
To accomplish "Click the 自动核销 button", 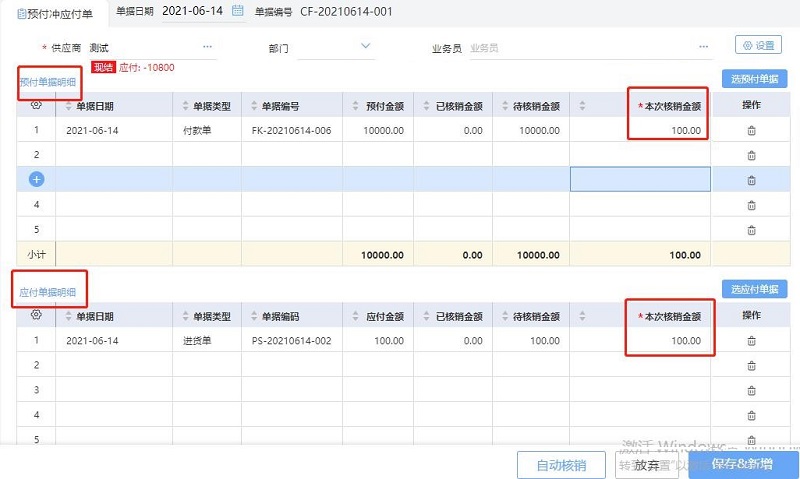I will coord(560,465).
